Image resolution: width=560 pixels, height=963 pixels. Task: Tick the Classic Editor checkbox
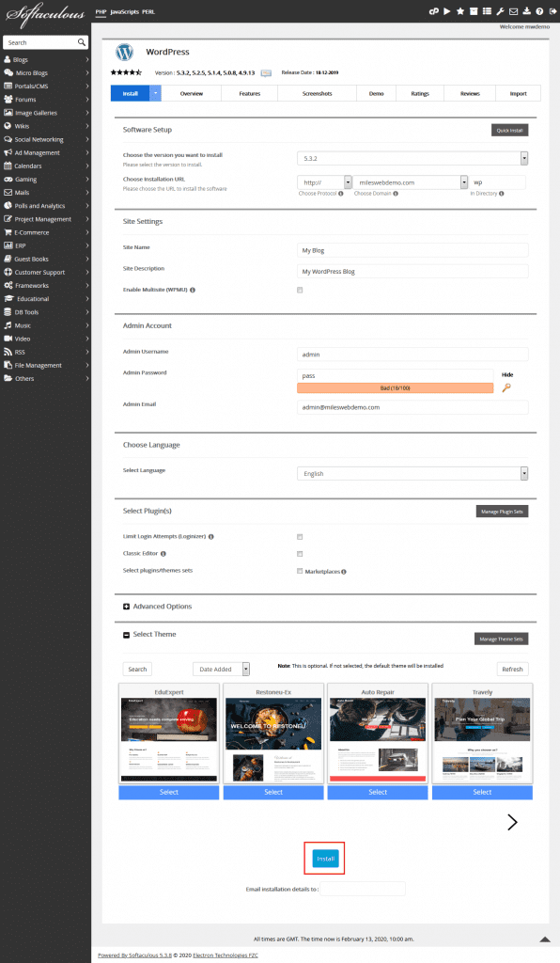point(300,554)
